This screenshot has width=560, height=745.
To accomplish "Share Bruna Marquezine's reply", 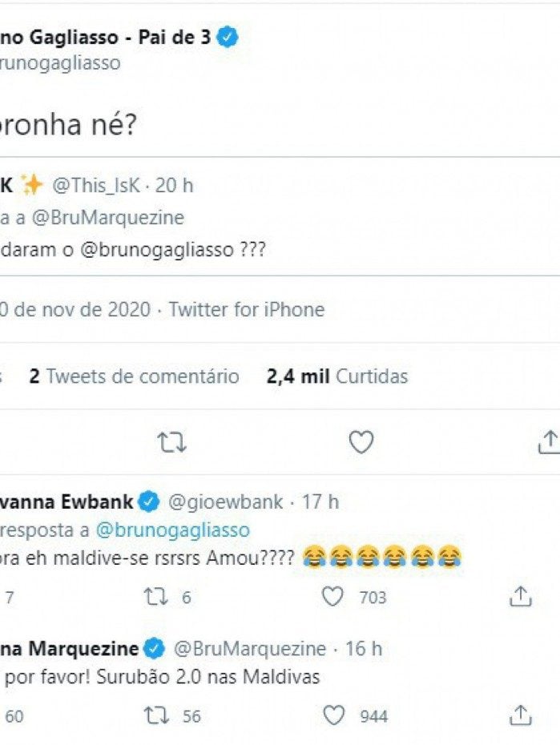I will click(x=521, y=715).
